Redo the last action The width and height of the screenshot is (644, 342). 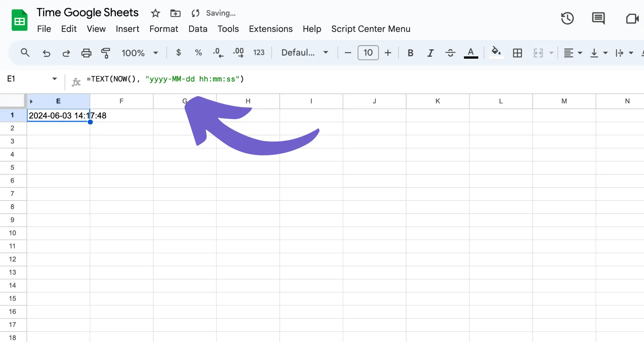tap(66, 53)
